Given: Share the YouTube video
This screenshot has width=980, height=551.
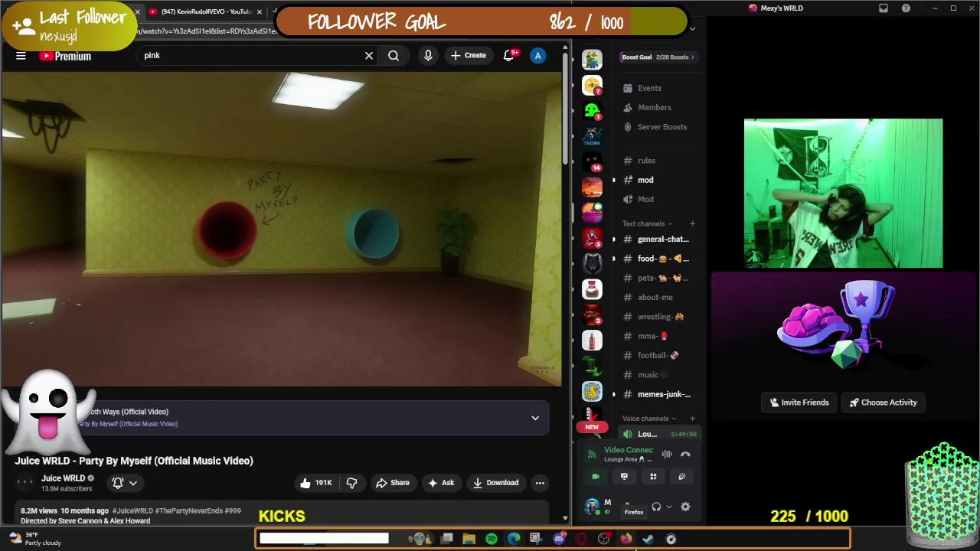Looking at the screenshot, I should coord(393,483).
